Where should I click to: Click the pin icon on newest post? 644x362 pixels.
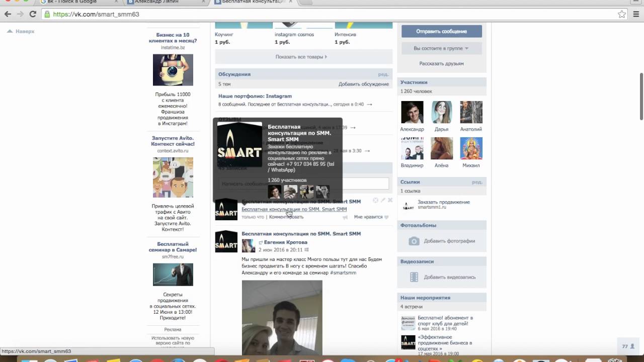point(375,200)
